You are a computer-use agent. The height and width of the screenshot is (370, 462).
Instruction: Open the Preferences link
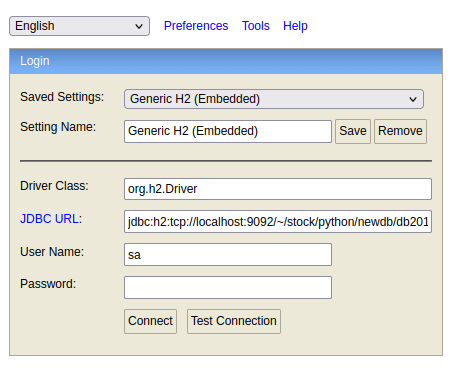coord(196,26)
